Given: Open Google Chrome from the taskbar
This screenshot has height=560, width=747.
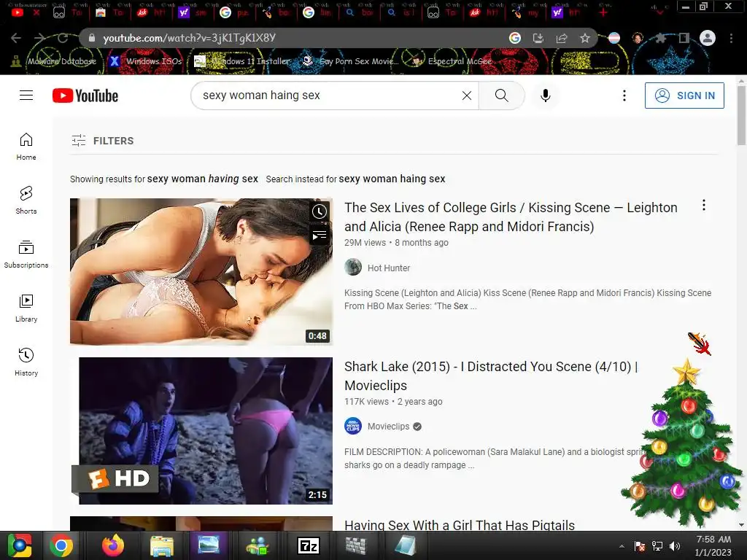Looking at the screenshot, I should (61, 546).
